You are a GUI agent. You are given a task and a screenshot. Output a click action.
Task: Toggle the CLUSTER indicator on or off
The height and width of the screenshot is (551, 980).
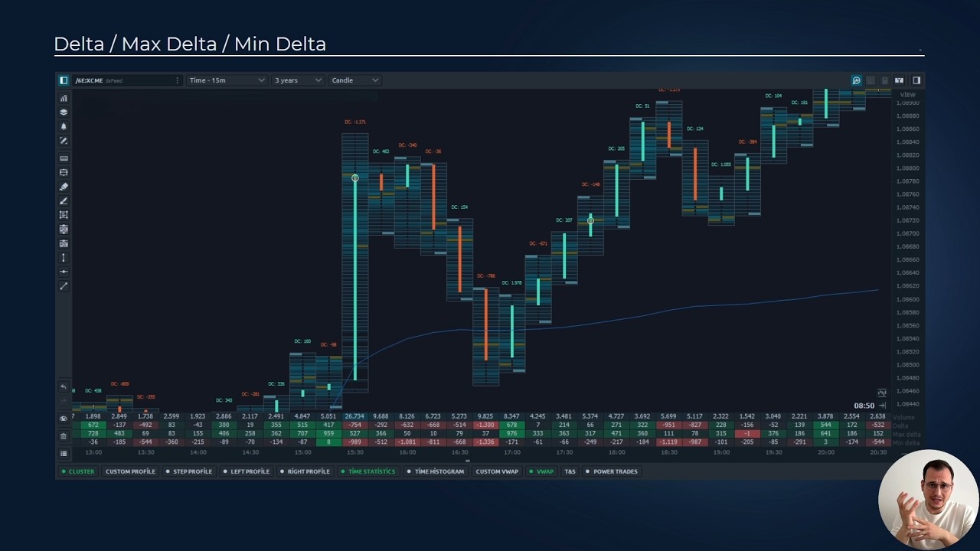pos(78,471)
